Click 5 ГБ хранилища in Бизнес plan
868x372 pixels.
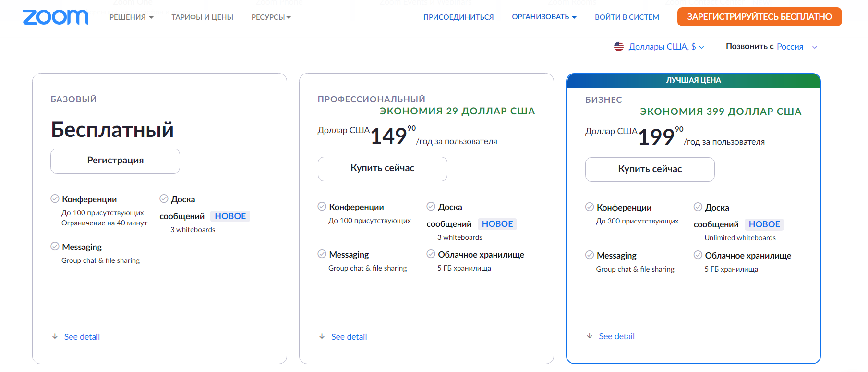pyautogui.click(x=731, y=269)
